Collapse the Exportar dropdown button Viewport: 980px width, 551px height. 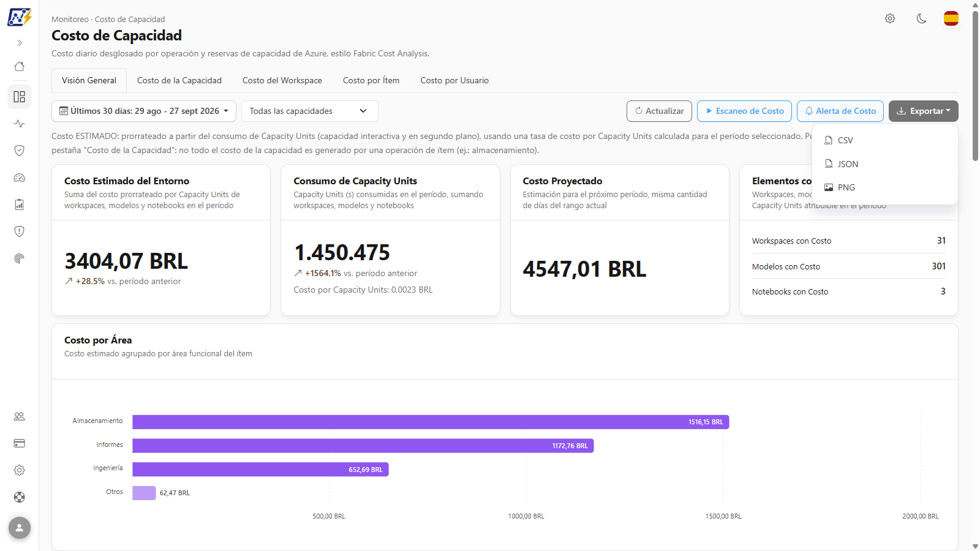[x=924, y=111]
